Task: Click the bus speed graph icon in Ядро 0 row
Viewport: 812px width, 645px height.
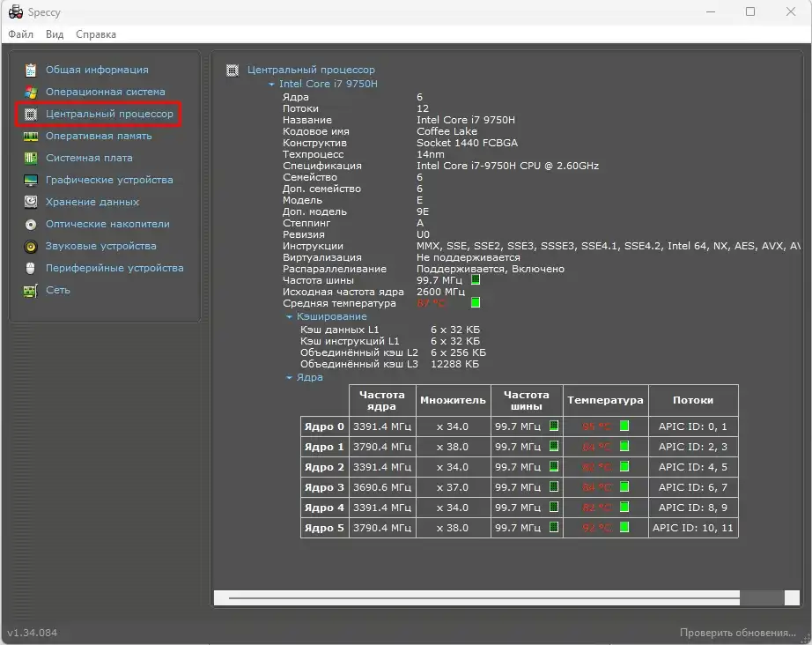Action: pyautogui.click(x=554, y=426)
